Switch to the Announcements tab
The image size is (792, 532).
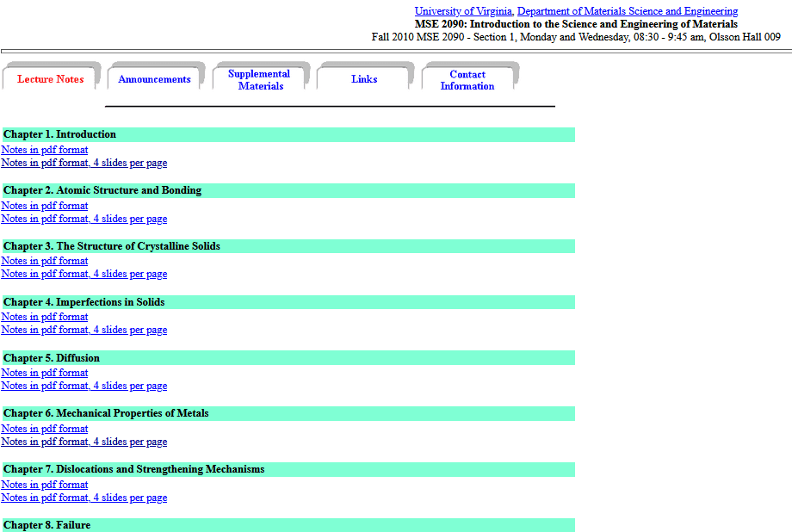pos(155,79)
